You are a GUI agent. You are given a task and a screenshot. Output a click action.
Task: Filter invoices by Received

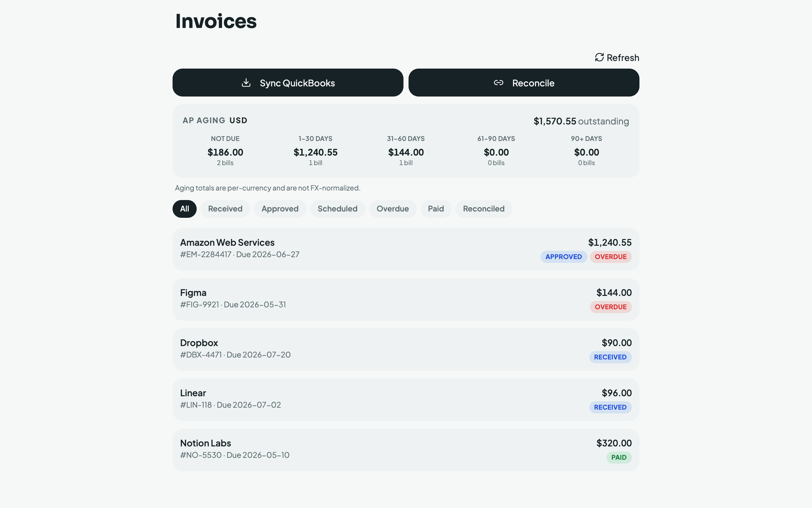[x=225, y=209]
